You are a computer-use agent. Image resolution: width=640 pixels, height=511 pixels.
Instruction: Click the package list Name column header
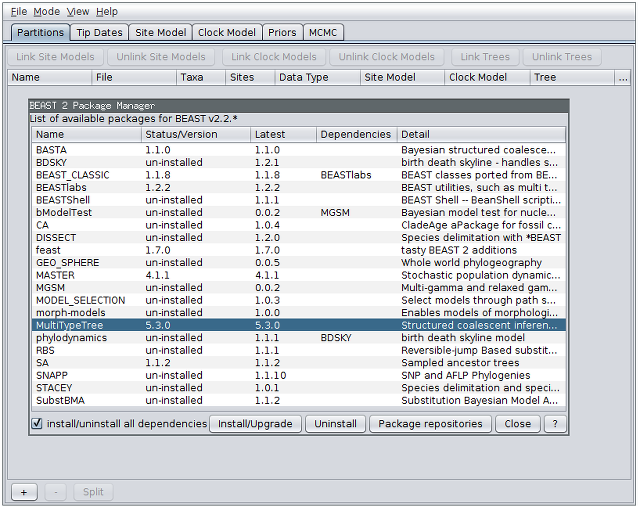(x=87, y=135)
